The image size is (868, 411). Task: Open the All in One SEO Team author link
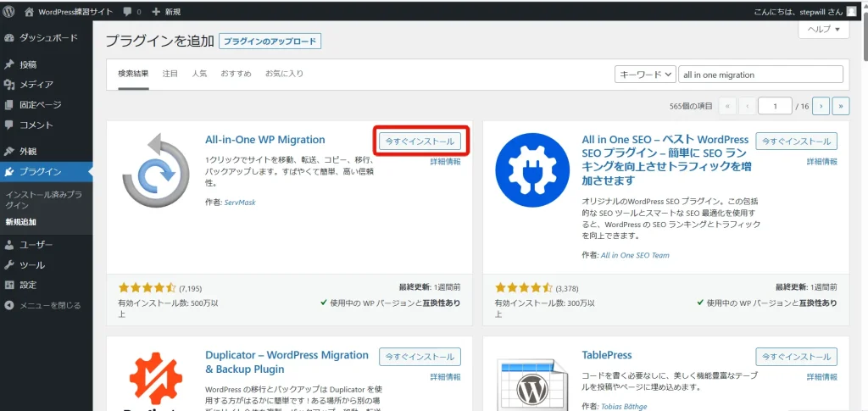pos(635,256)
